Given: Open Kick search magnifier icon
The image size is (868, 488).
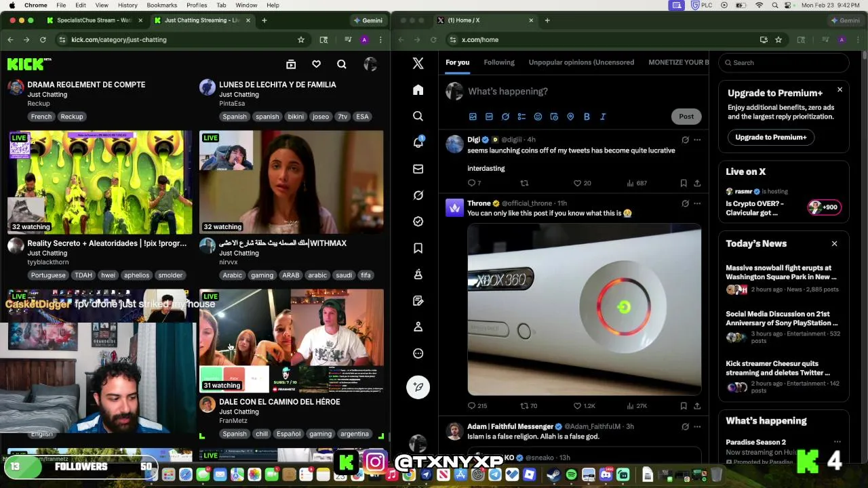Looking at the screenshot, I should click(x=342, y=64).
